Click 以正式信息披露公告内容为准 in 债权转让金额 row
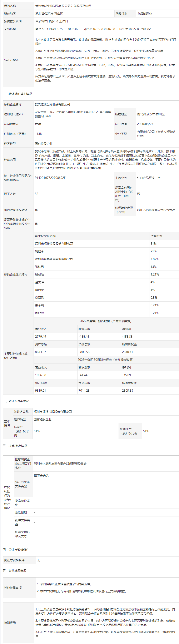Screen dimensions: 179x644 [156, 210]
